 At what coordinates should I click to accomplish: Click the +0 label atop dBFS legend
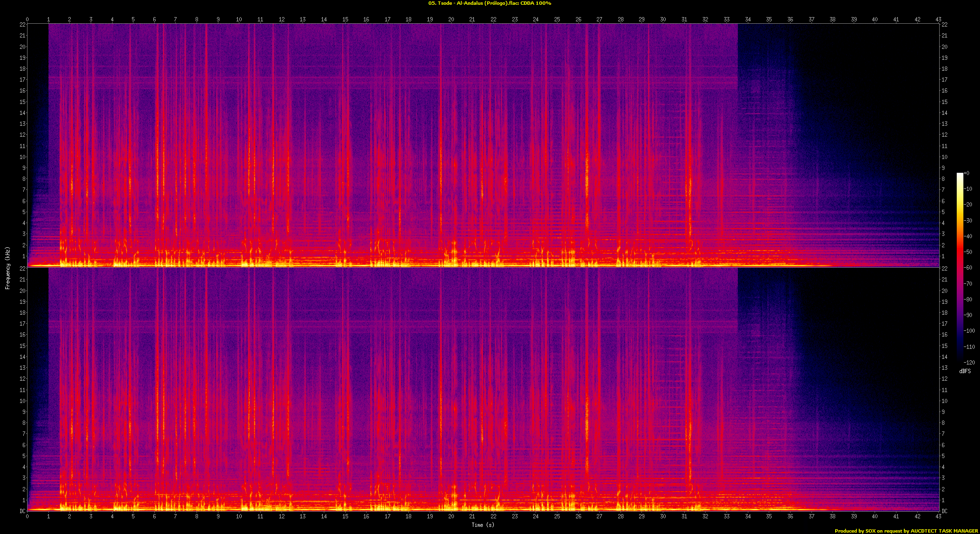(967, 173)
